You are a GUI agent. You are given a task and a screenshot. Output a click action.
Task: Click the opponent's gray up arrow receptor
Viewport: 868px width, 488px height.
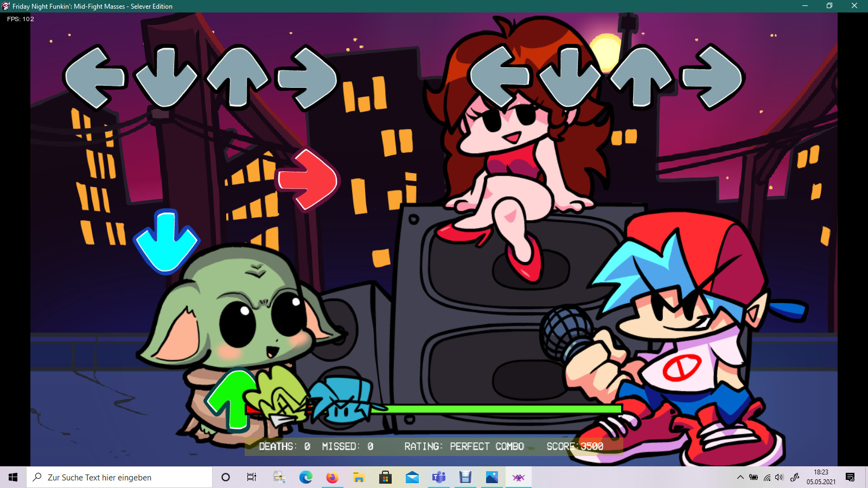(x=238, y=77)
